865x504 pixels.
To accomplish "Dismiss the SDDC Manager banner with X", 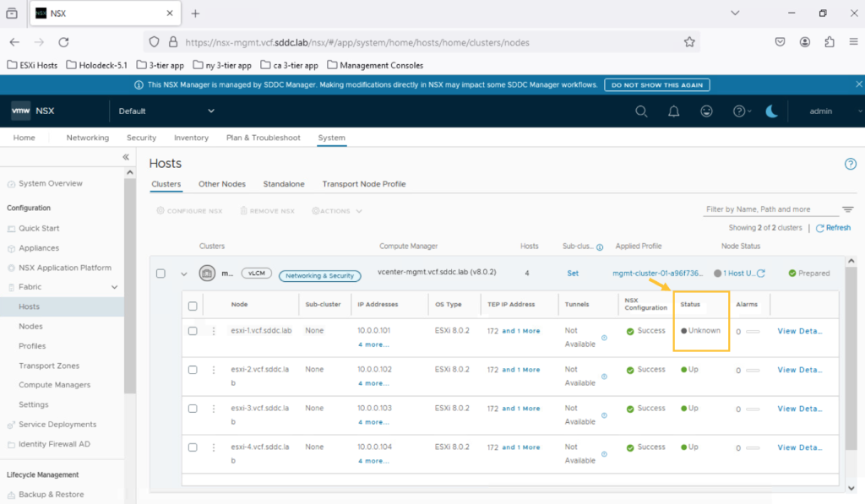I will pyautogui.click(x=859, y=84).
